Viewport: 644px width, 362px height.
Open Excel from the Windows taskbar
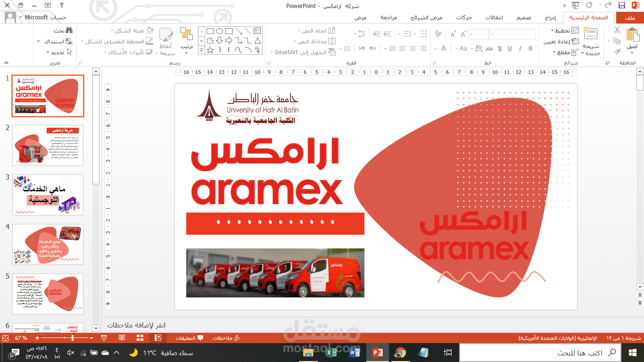point(331,352)
